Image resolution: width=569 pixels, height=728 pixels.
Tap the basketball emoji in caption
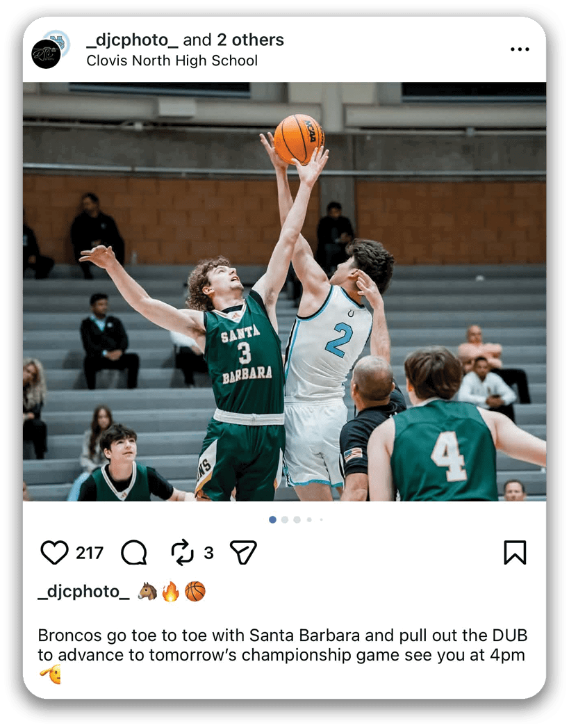(195, 592)
